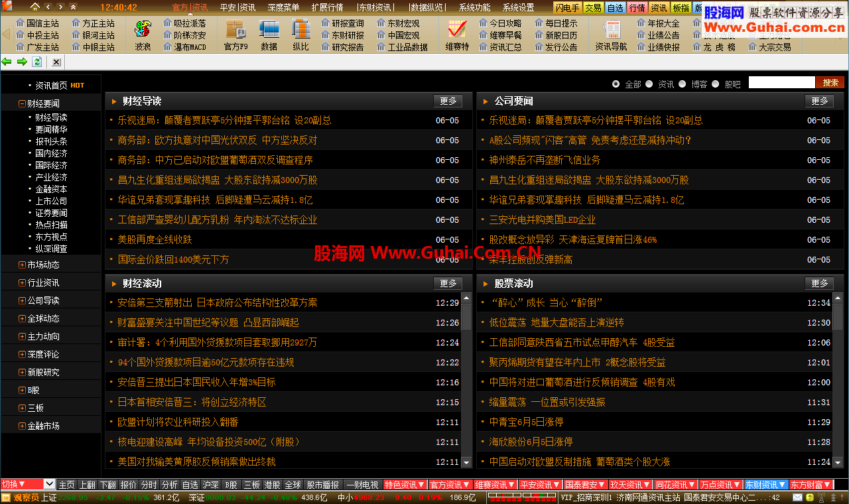Open the 扩展行情 menu
The image size is (849, 504).
[327, 8]
